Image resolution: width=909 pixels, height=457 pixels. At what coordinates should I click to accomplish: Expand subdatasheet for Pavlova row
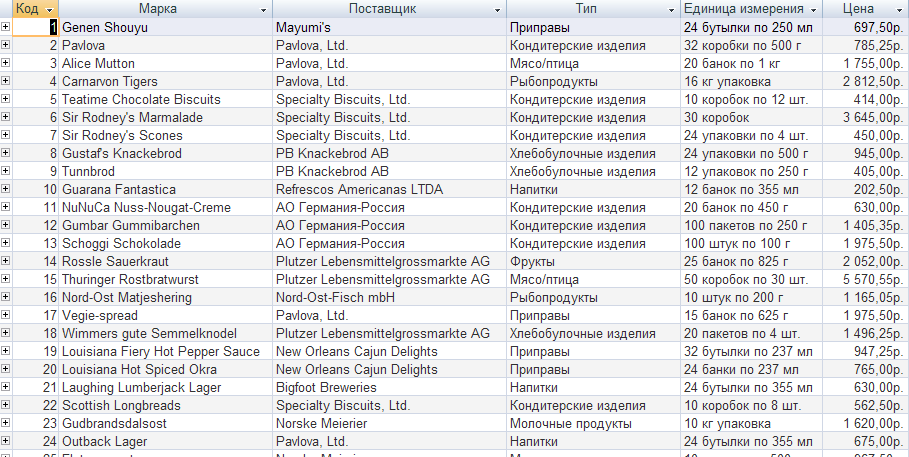(x=6, y=45)
